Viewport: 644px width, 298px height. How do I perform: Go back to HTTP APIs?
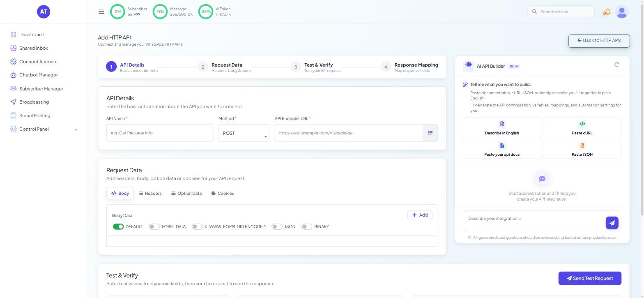(599, 41)
